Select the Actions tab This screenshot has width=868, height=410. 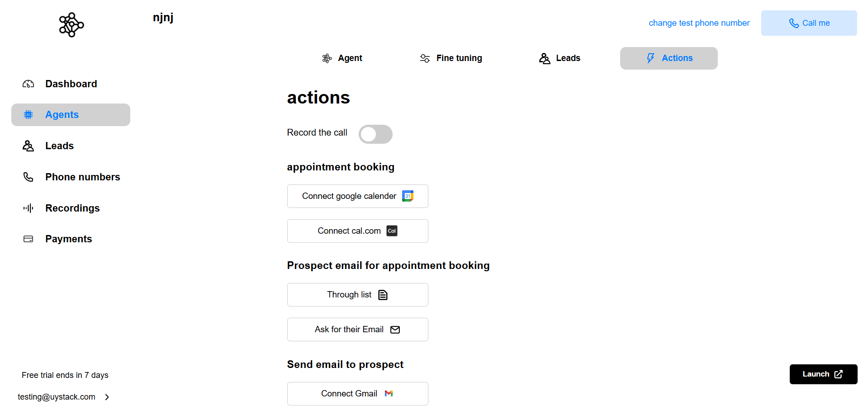[669, 58]
